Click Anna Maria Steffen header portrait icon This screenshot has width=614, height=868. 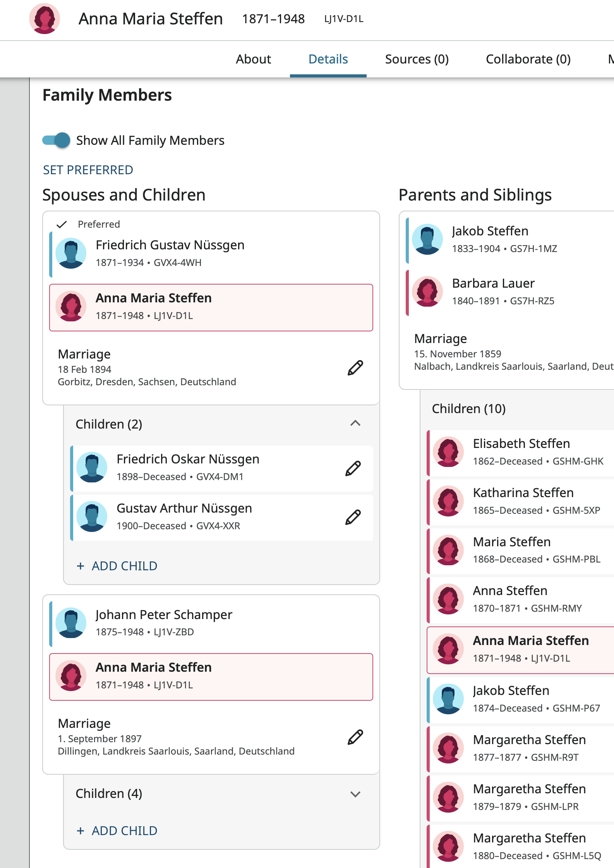(45, 19)
